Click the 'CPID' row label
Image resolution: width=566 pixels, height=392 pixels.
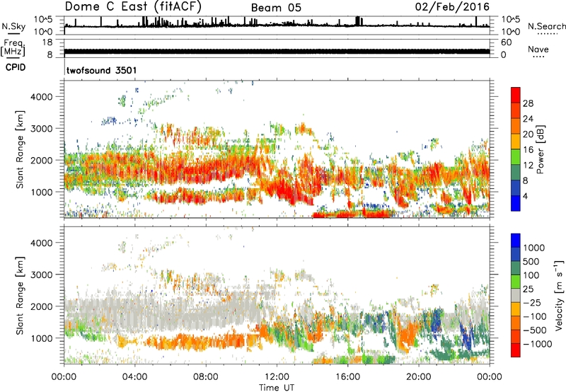click(16, 67)
